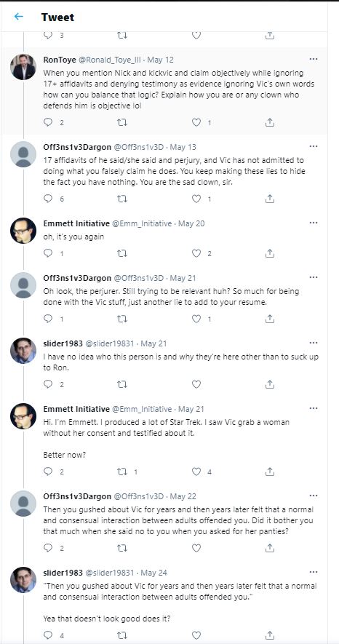
Task: Open more options on Off3ns1v3Dargon's May 21 tweet
Action: tap(314, 278)
